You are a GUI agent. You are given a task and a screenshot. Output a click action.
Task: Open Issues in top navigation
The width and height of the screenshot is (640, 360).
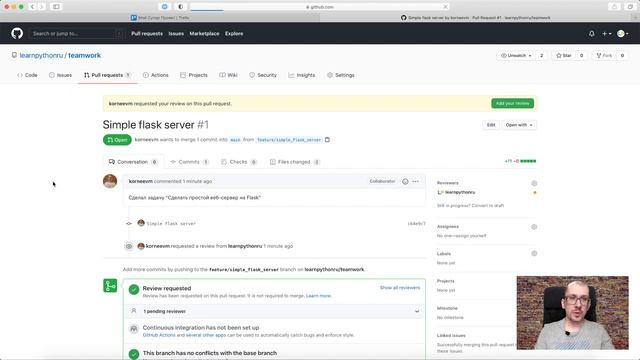(x=176, y=33)
